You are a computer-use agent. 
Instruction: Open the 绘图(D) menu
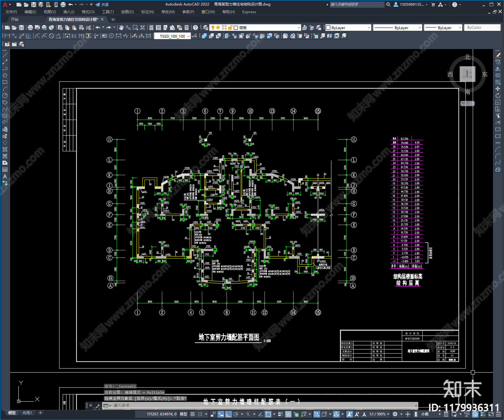pos(127,12)
